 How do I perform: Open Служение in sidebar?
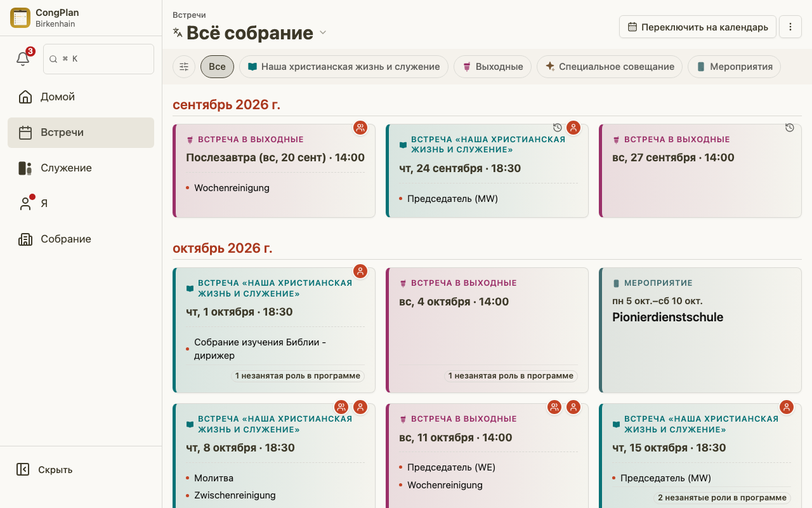tap(81, 168)
